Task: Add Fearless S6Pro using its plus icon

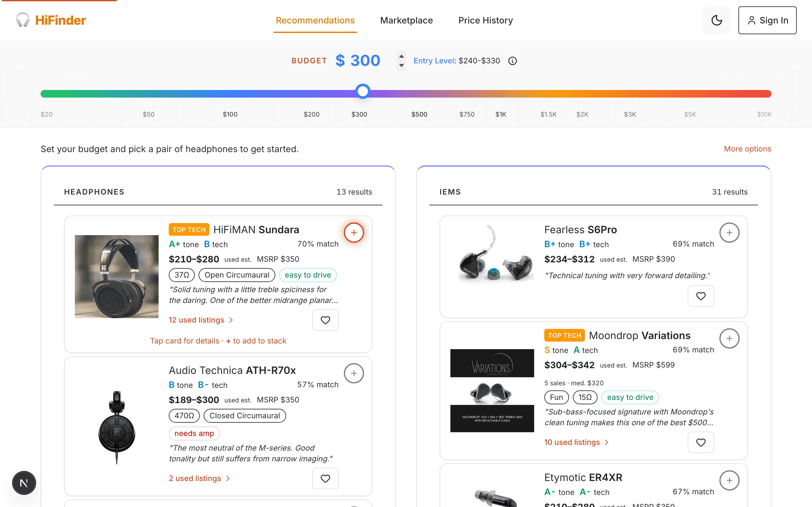Action: pos(730,232)
